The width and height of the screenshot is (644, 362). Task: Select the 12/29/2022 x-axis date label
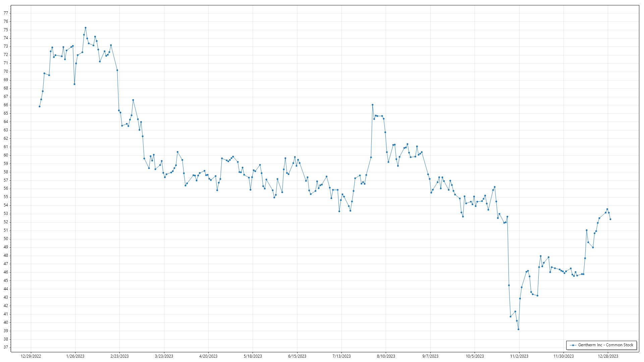pos(31,356)
